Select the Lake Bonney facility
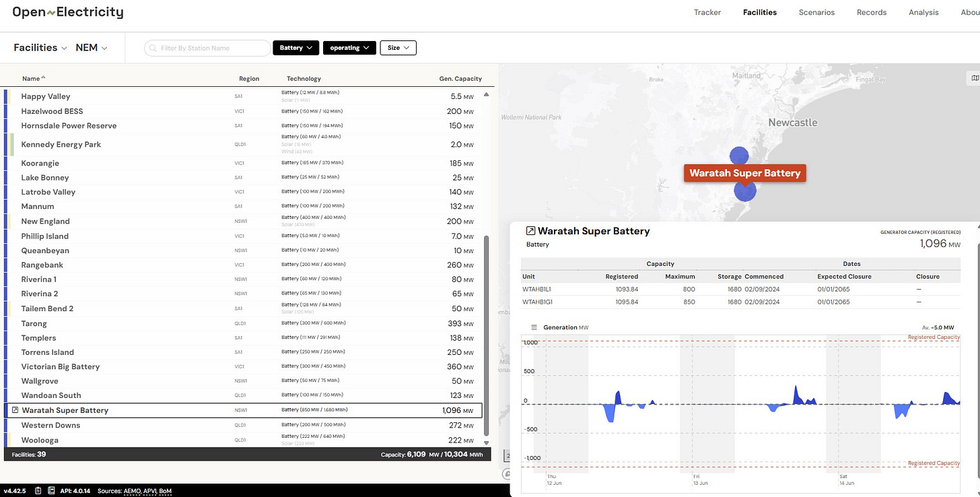980x497 pixels. [x=243, y=178]
